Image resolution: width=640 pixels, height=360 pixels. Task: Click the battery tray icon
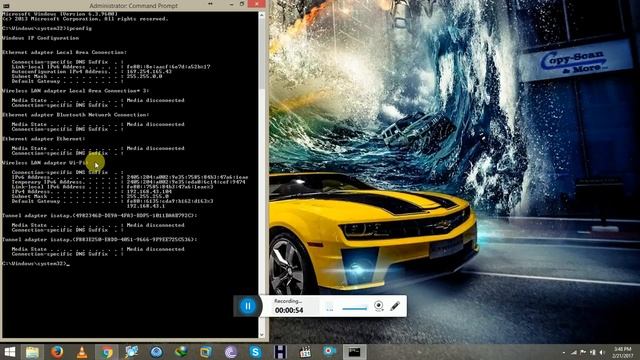(x=592, y=352)
